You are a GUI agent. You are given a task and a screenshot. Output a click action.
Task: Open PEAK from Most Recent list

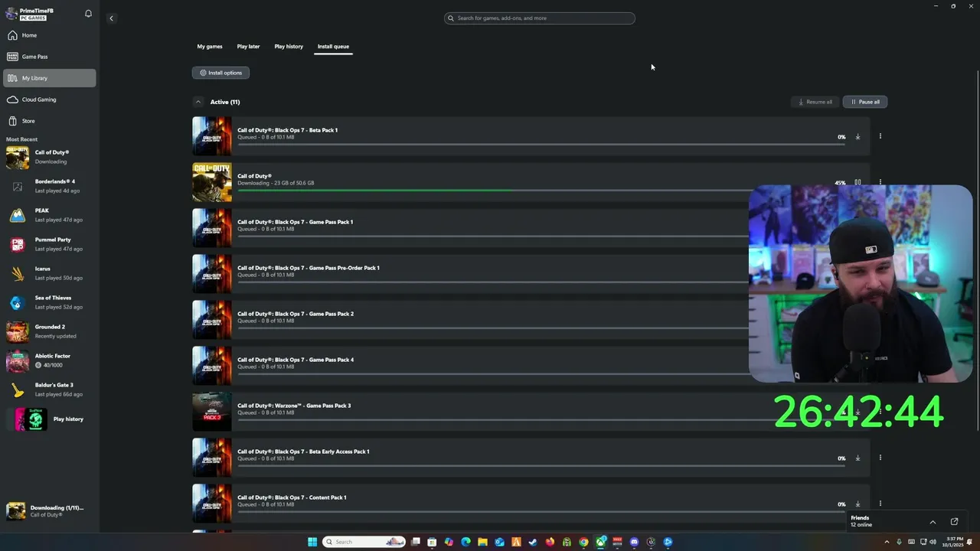[x=50, y=215]
